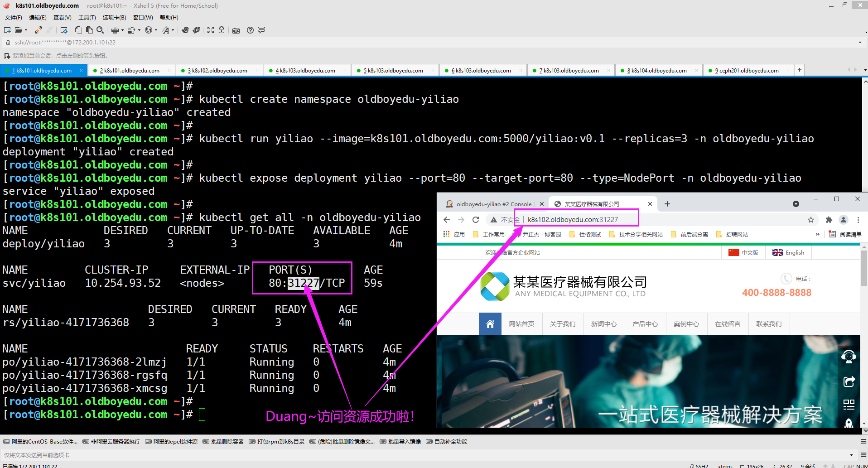This screenshot has width=868, height=468.
Task: Open the Find magnifier tool in toolbar
Action: tap(100, 30)
